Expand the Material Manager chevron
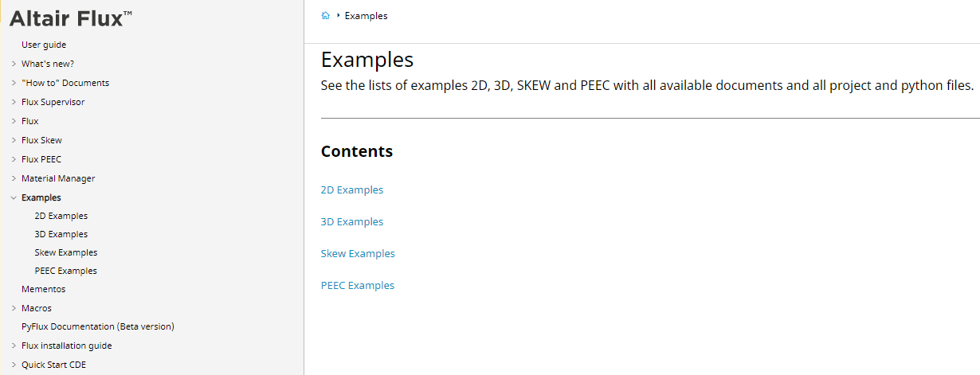980x375 pixels. (x=14, y=178)
